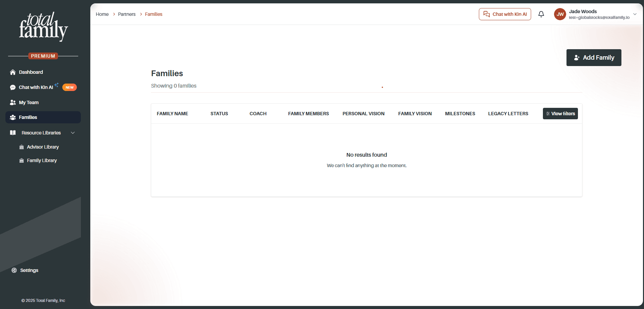
Task: Click the Total Family logo
Action: [x=43, y=27]
